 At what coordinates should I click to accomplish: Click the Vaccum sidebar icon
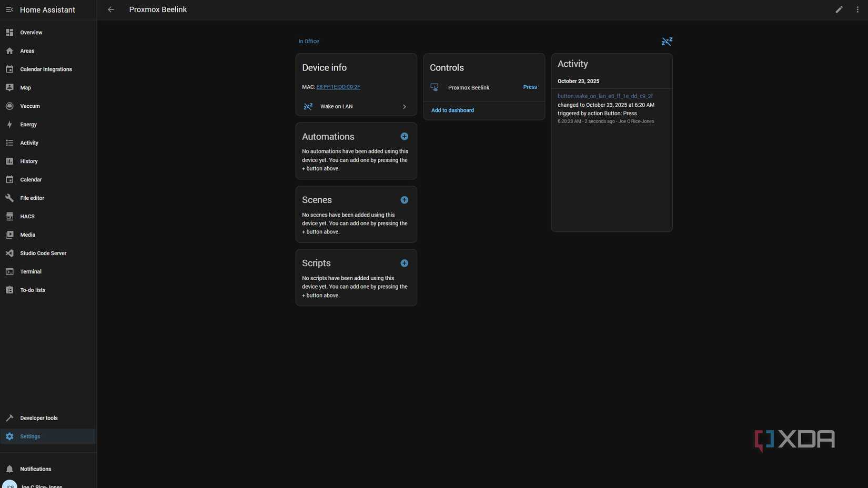[x=9, y=106]
